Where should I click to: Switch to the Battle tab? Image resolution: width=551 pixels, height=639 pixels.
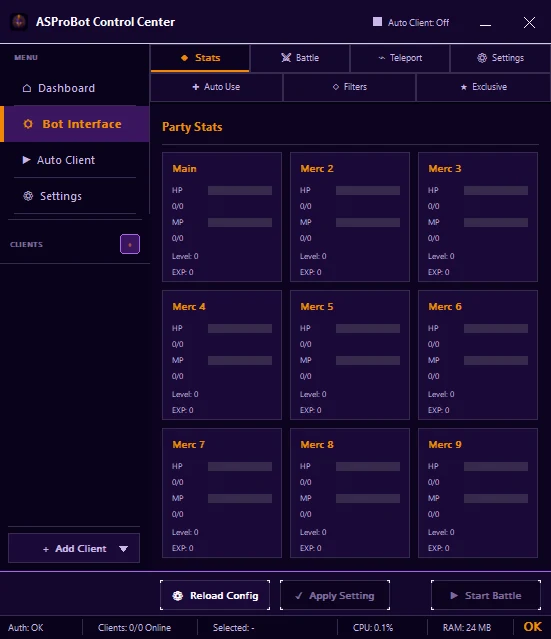300,58
